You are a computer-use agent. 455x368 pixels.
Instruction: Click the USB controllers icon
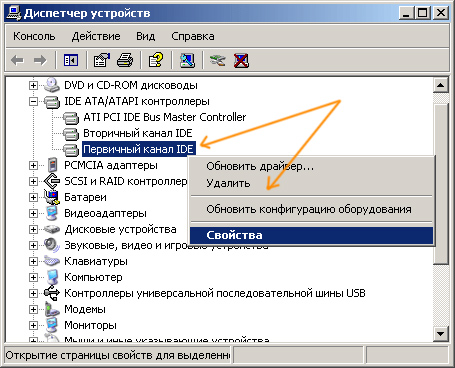point(52,293)
